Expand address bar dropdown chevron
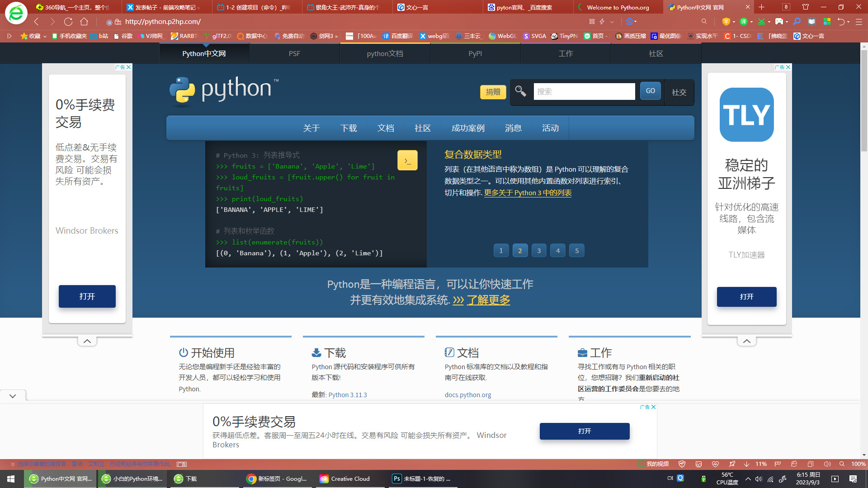The image size is (868, 488). [x=612, y=21]
